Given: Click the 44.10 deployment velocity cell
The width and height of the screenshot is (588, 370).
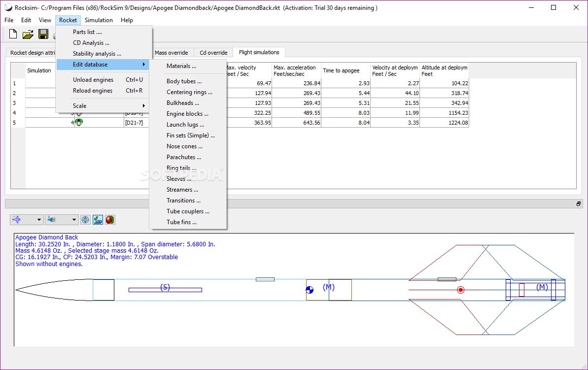Looking at the screenshot, I should click(x=395, y=93).
